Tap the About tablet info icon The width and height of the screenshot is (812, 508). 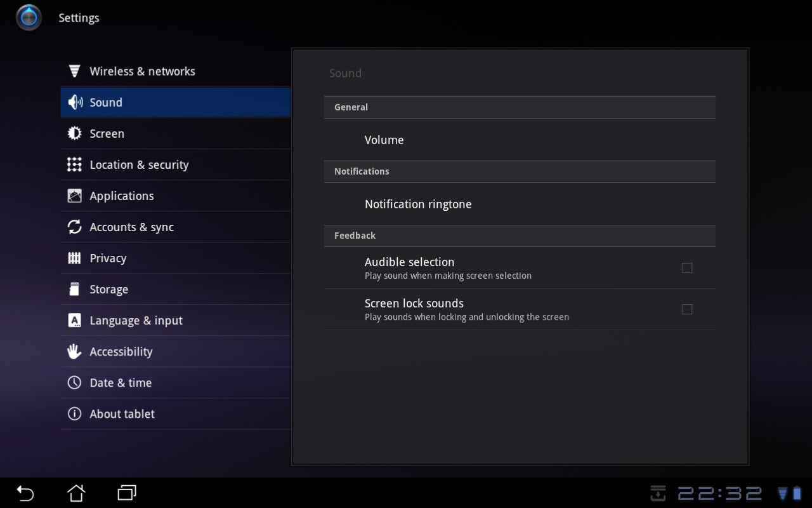tap(74, 414)
